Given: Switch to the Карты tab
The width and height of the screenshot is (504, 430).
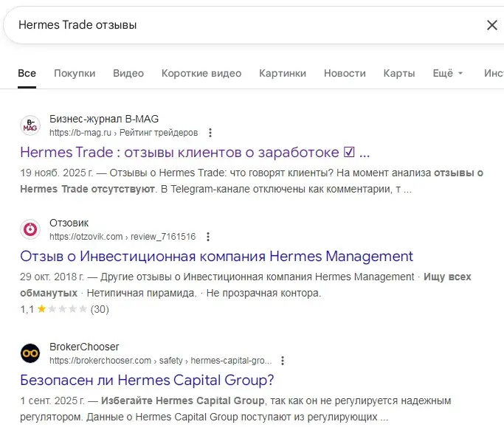Looking at the screenshot, I should [x=399, y=73].
